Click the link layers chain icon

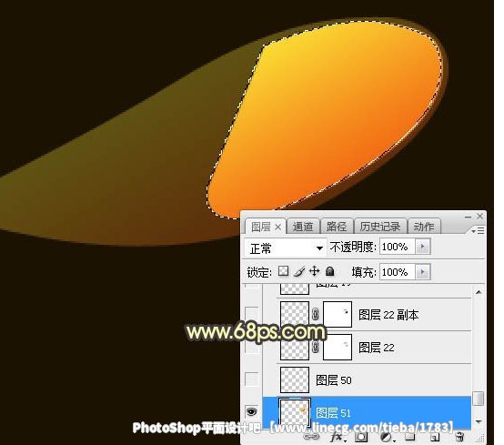coord(311,437)
